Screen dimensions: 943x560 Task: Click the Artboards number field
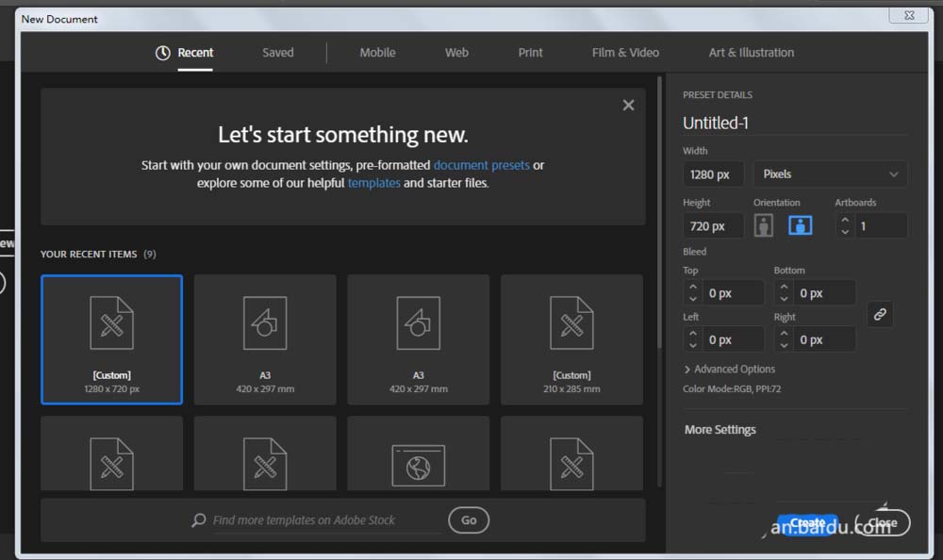point(881,226)
